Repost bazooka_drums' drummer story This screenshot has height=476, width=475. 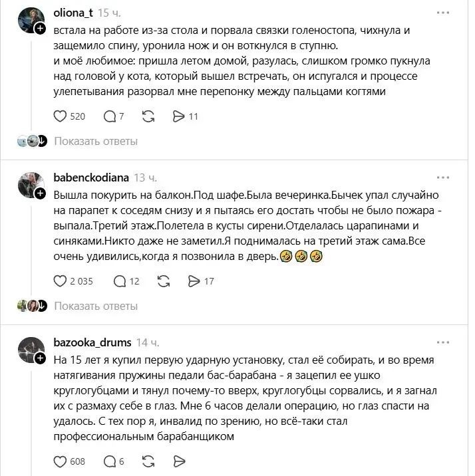[x=148, y=461]
